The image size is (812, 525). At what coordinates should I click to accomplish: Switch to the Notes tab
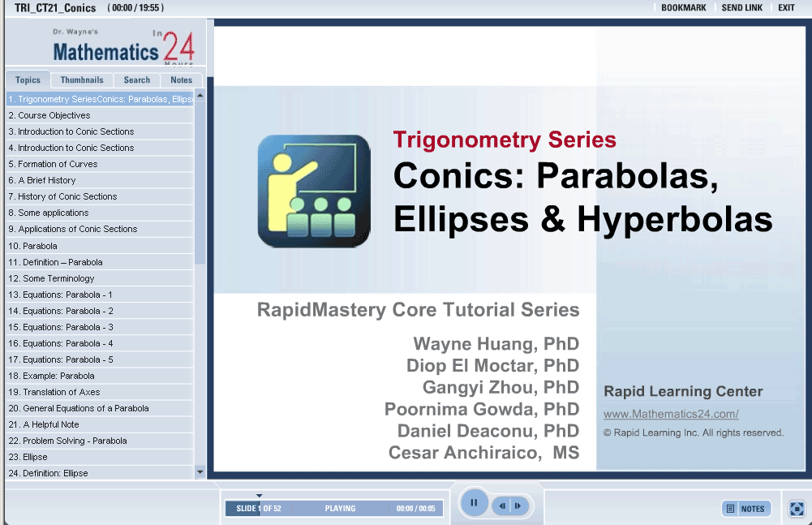click(181, 80)
